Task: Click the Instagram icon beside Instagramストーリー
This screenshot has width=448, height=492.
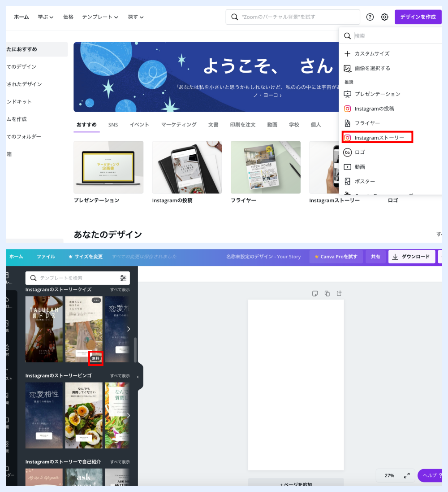Action: (347, 138)
